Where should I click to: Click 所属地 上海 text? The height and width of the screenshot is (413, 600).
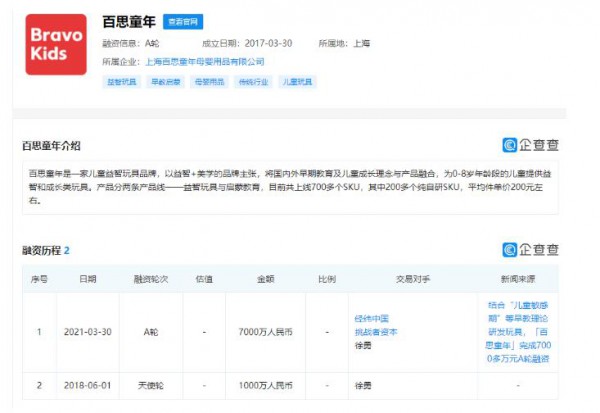[x=344, y=43]
